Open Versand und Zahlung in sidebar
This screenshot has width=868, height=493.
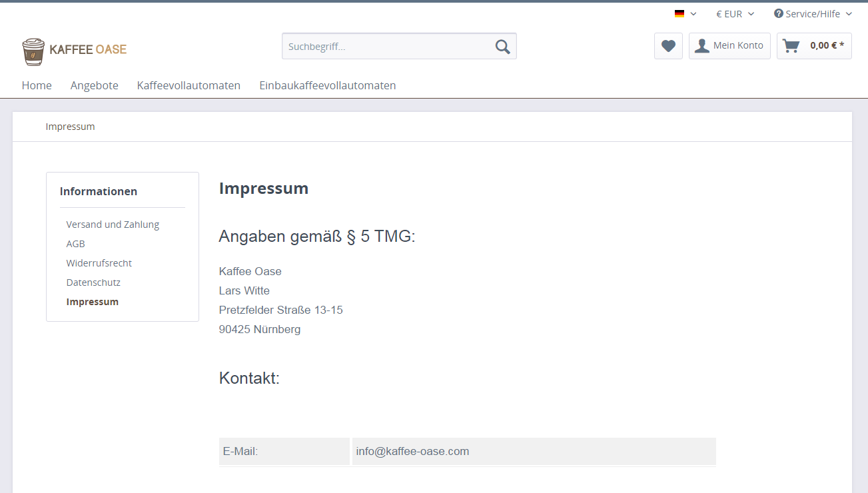pyautogui.click(x=113, y=225)
